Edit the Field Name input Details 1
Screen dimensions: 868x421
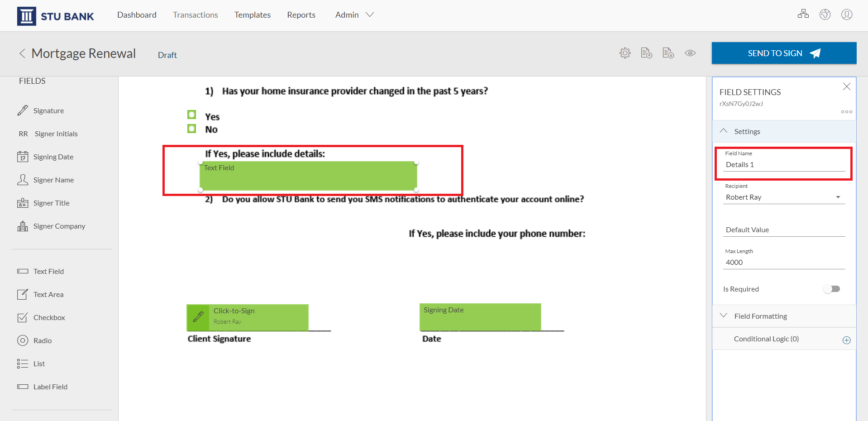784,165
